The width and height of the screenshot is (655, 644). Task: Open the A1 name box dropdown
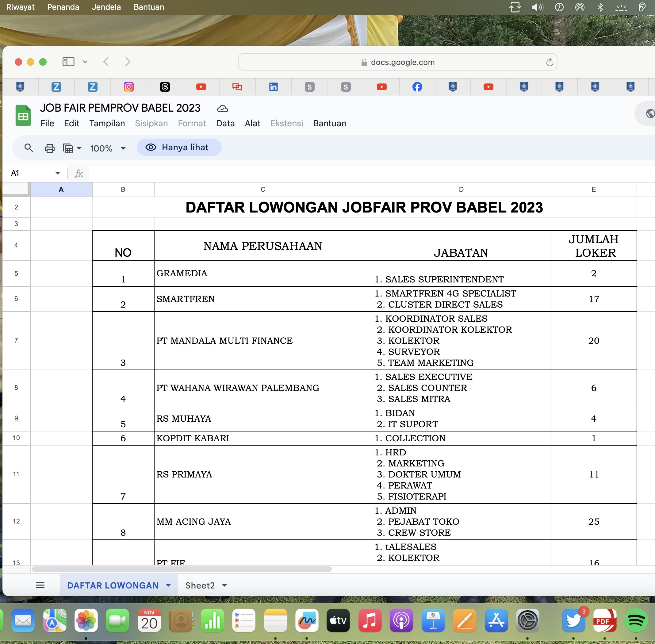pyautogui.click(x=57, y=173)
